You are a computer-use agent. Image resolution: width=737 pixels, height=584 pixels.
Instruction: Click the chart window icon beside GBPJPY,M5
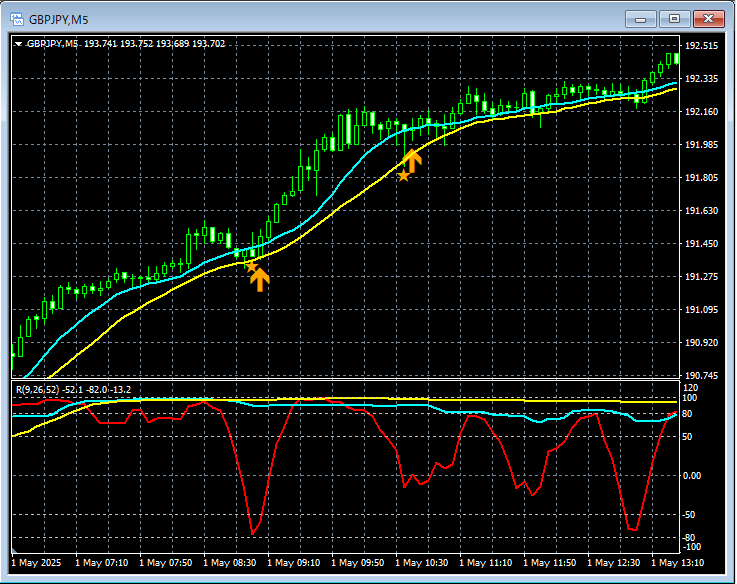point(17,19)
